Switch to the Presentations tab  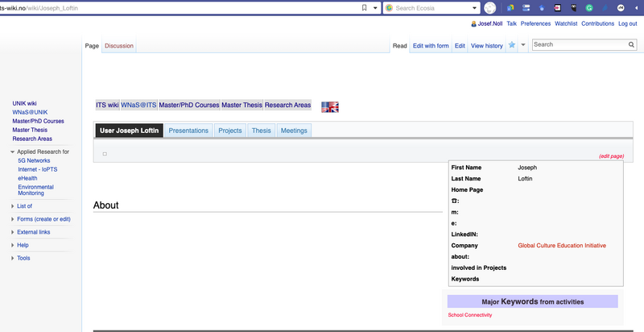188,131
